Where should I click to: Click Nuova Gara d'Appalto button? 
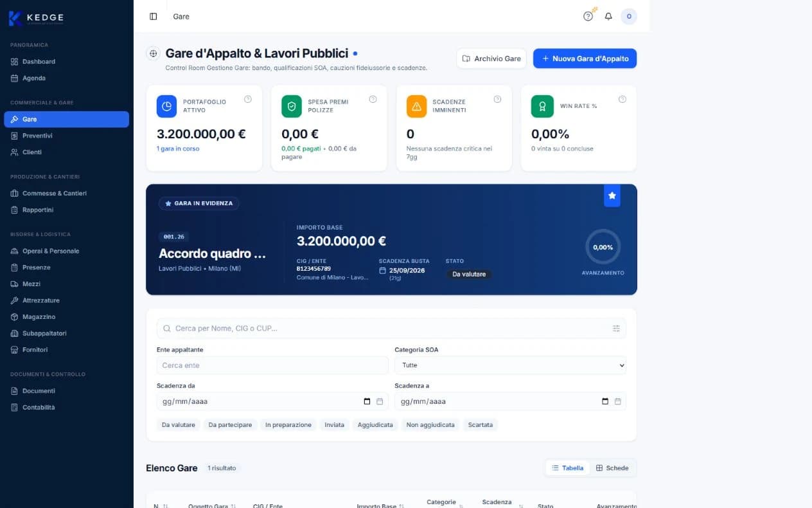tap(585, 59)
